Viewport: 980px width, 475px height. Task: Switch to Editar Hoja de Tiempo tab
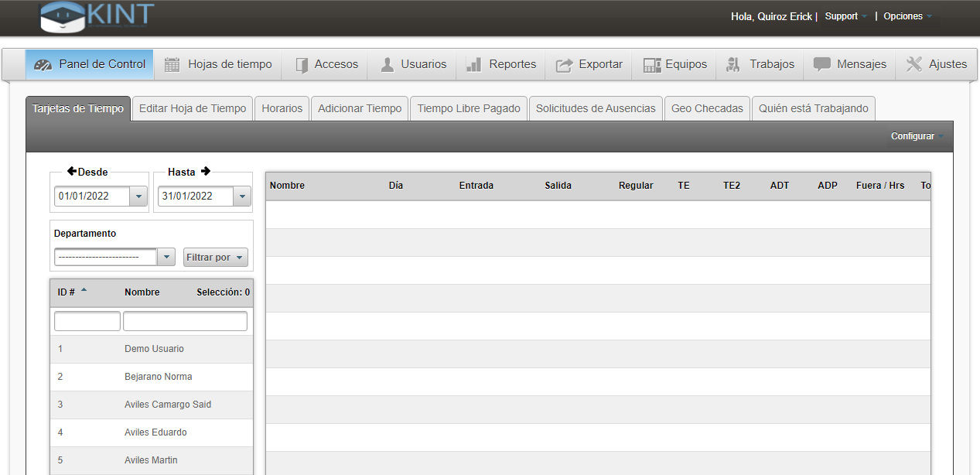(x=193, y=108)
